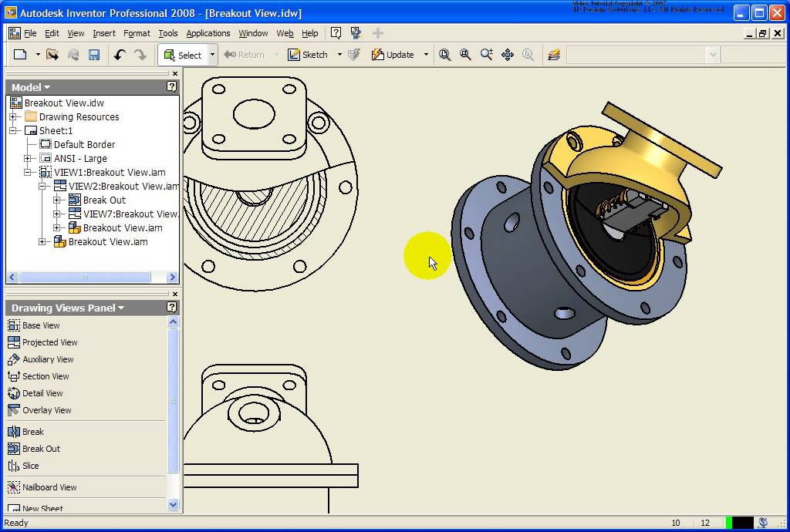Select the Base View tool
The width and height of the screenshot is (790, 532).
coord(34,325)
